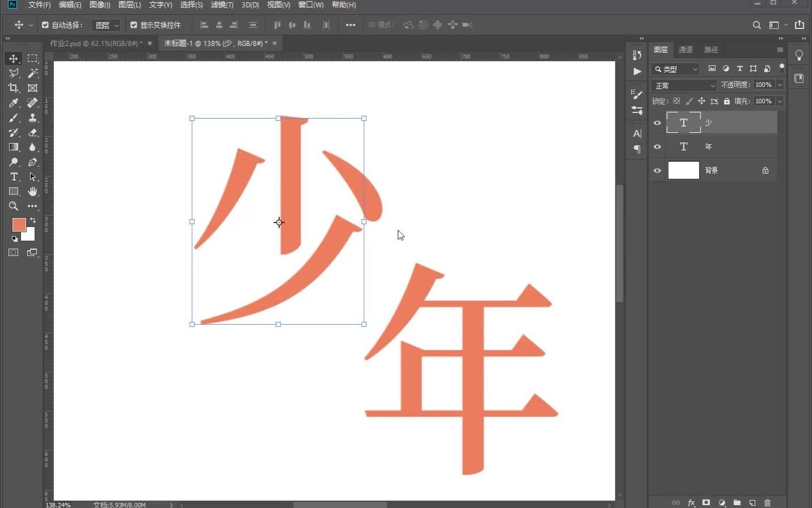Open the 文件(F) menu

pos(39,5)
